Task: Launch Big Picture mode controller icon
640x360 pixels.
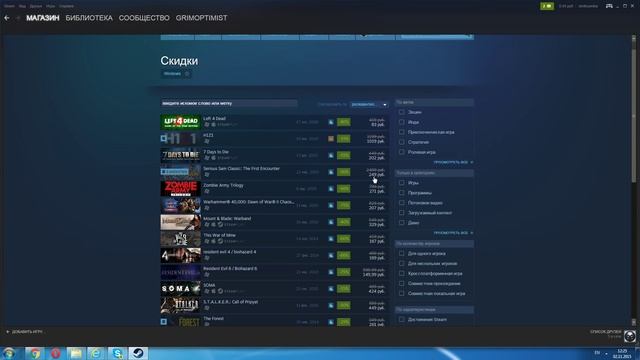Action: coord(609,6)
